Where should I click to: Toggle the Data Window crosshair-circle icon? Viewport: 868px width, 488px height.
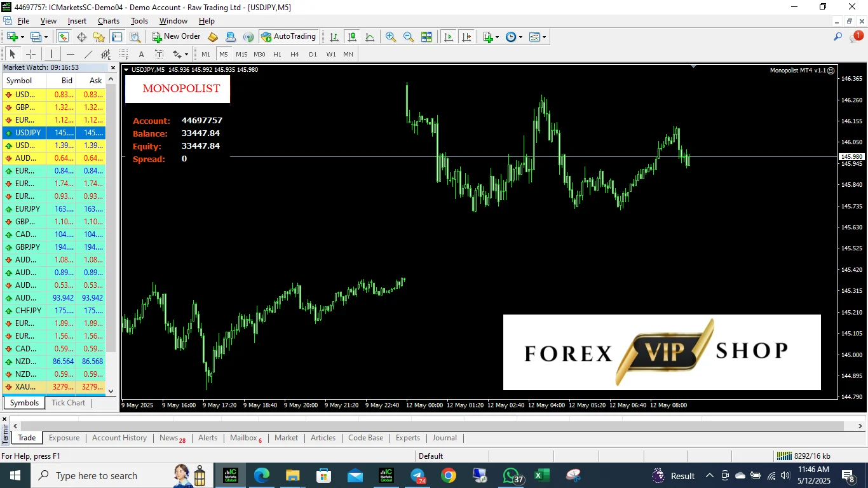[81, 37]
